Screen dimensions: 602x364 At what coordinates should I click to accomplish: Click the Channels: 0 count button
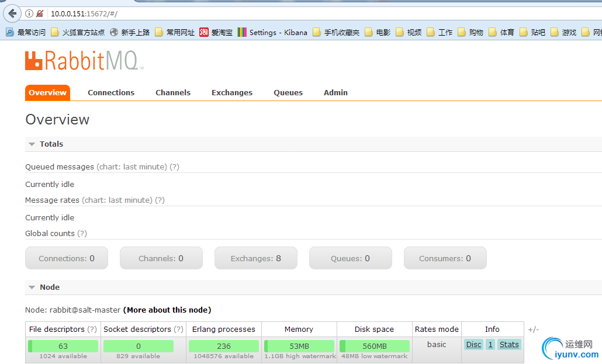pos(161,258)
